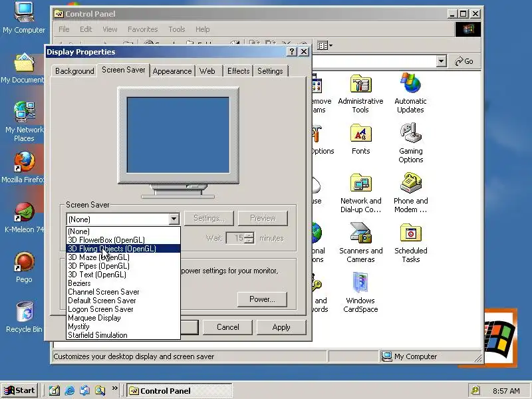Switch to the Settings tab
Image resolution: width=532 pixels, height=399 pixels.
[x=270, y=71]
